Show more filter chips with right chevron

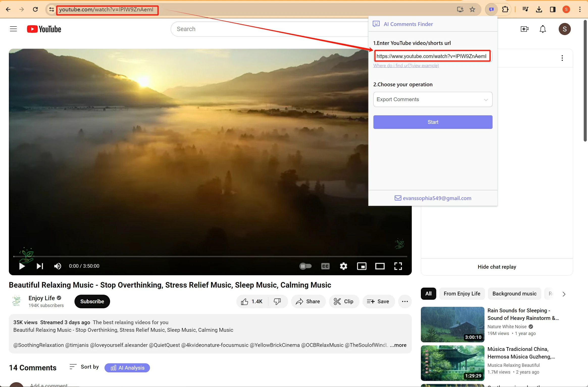pos(564,294)
